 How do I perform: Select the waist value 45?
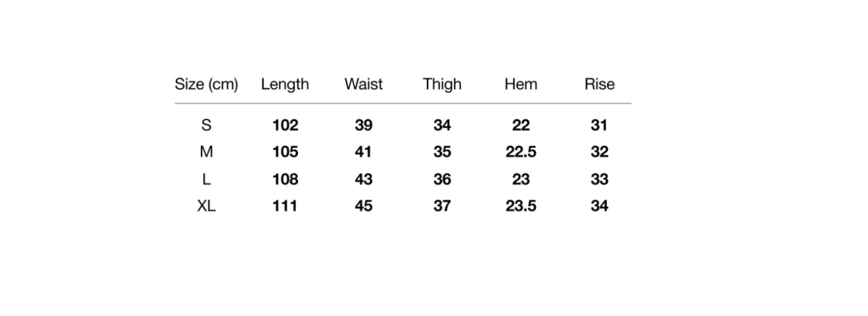click(x=364, y=206)
